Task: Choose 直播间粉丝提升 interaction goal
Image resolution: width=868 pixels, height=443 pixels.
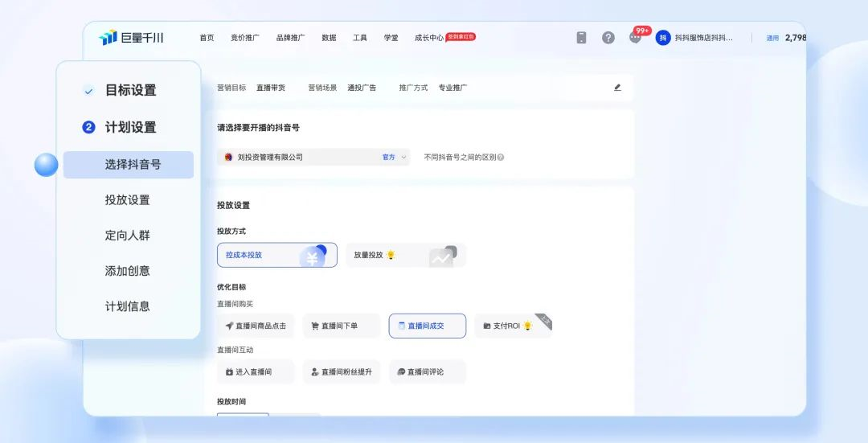Action: tap(341, 371)
